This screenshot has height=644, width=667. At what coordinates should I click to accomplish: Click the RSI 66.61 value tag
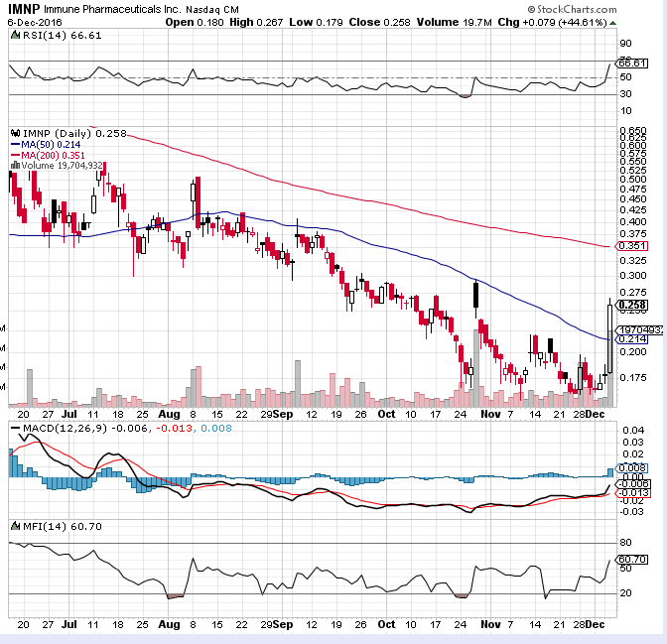(632, 63)
